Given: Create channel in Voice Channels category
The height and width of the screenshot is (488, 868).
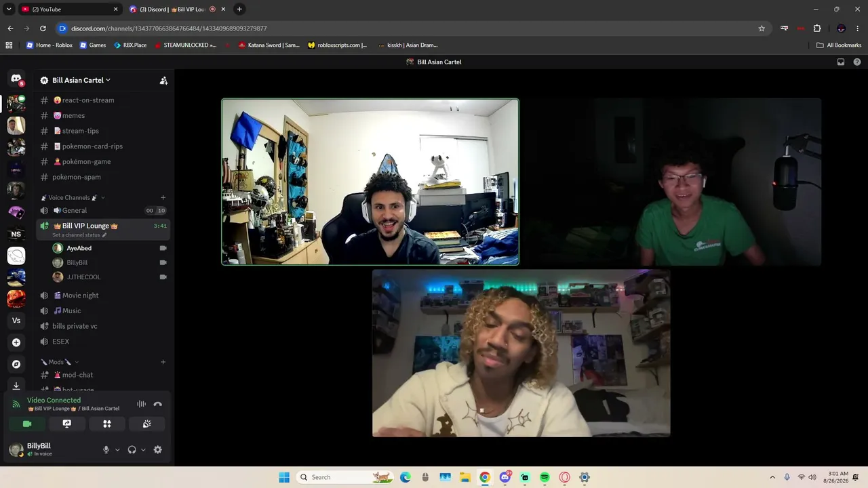Looking at the screenshot, I should 163,198.
